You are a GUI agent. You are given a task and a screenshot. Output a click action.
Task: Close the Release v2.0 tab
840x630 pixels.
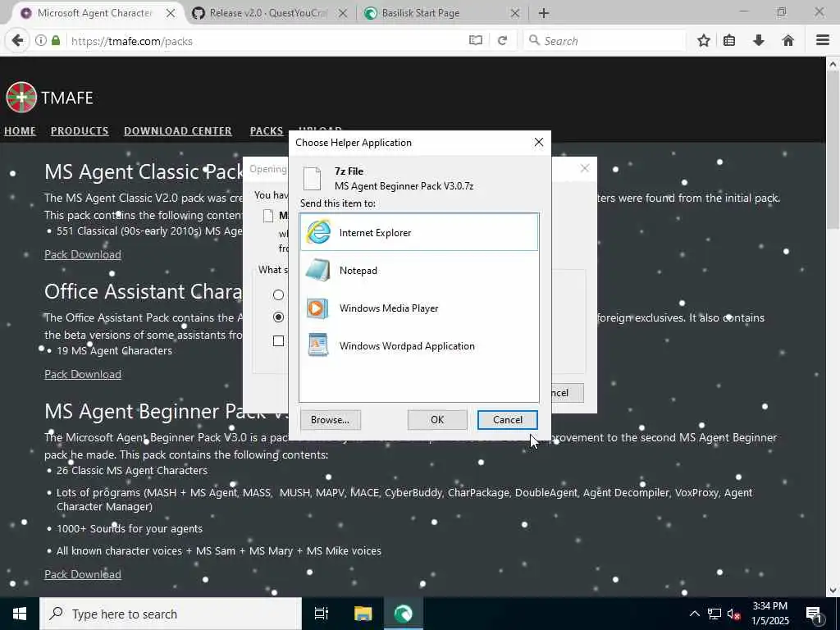pyautogui.click(x=343, y=13)
